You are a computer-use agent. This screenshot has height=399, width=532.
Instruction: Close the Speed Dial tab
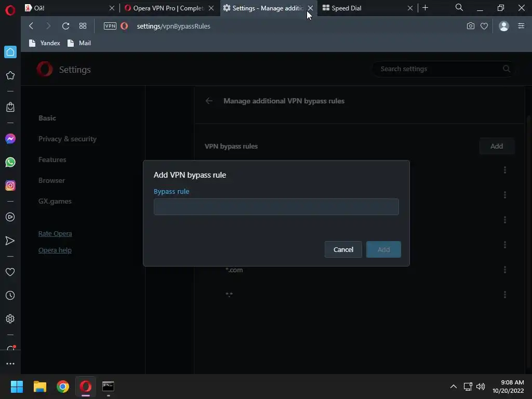[x=410, y=8]
